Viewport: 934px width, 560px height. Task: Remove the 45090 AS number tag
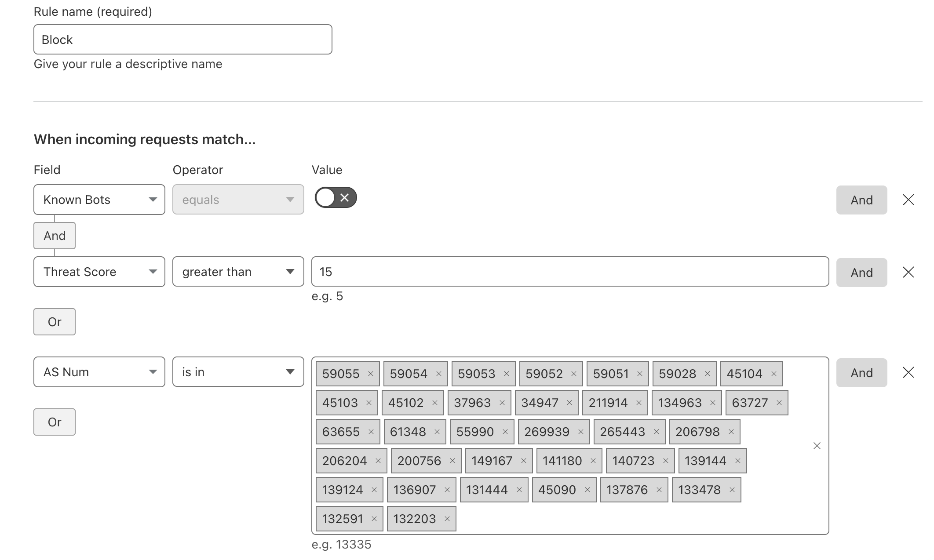587,490
